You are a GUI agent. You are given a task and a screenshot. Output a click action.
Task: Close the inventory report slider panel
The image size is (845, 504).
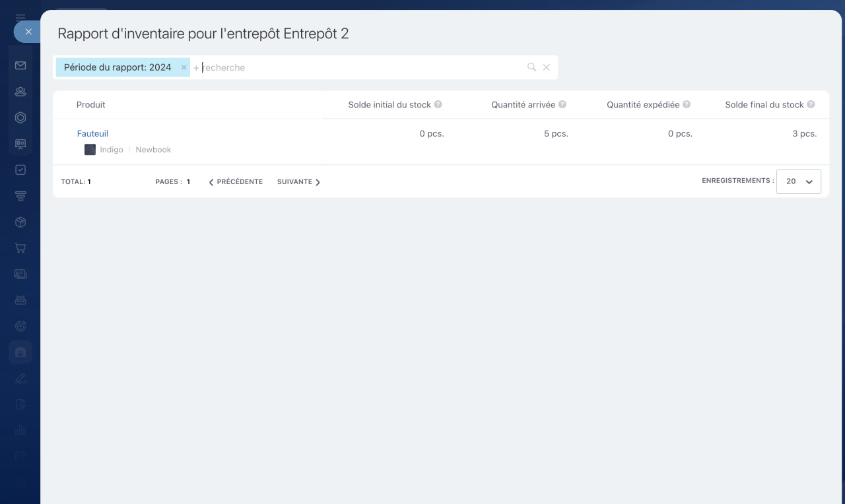pos(28,32)
